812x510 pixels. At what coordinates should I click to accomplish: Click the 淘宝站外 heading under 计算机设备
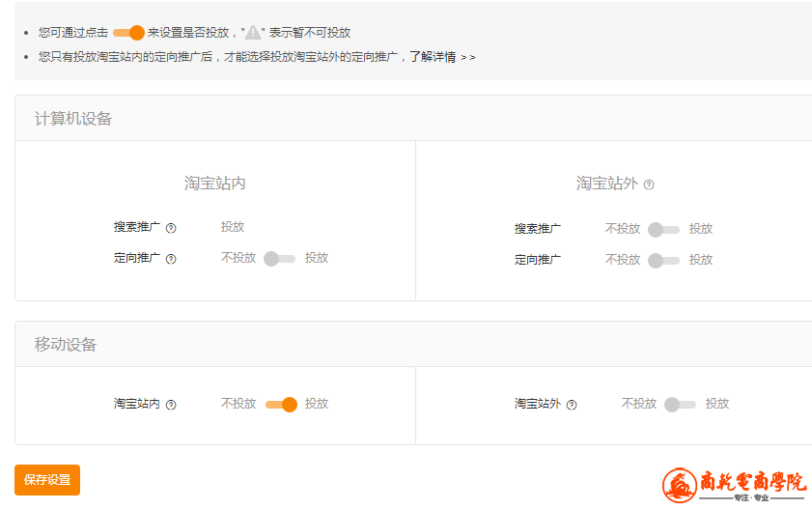tap(607, 183)
